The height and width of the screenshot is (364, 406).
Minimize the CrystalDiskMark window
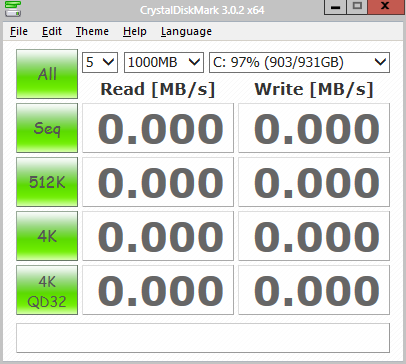pyautogui.click(x=336, y=7)
